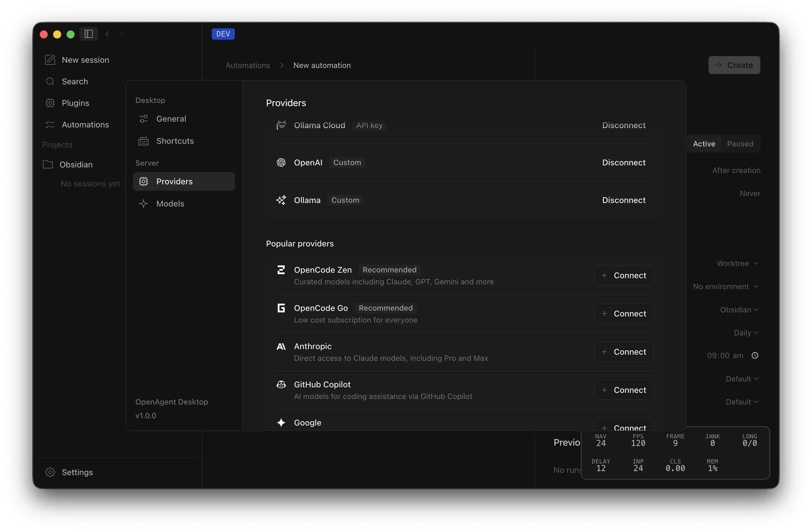
Task: Select the Providers settings tab
Action: 184,181
